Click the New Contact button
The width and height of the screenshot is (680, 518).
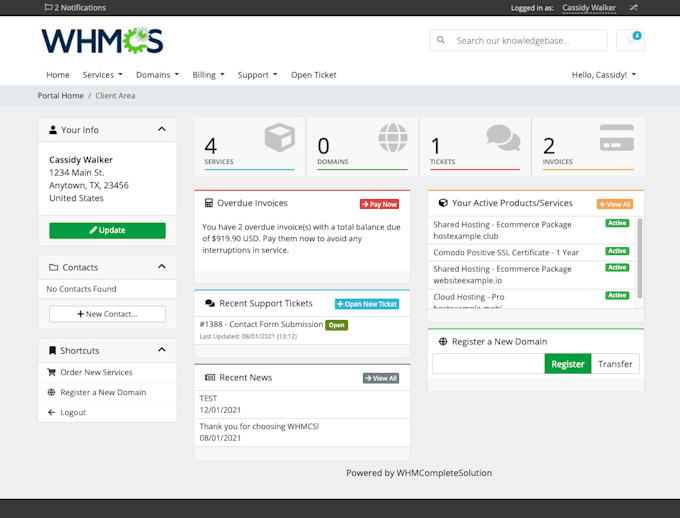(x=108, y=314)
